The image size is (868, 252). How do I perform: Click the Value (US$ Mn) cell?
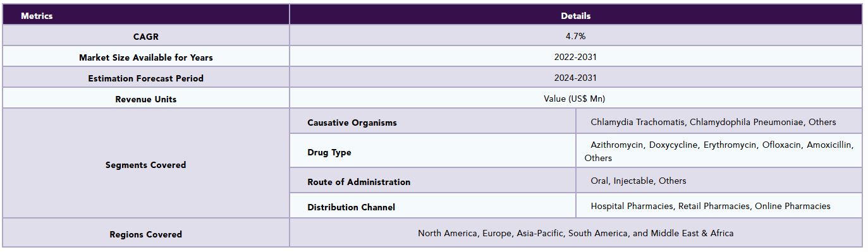pyautogui.click(x=576, y=99)
